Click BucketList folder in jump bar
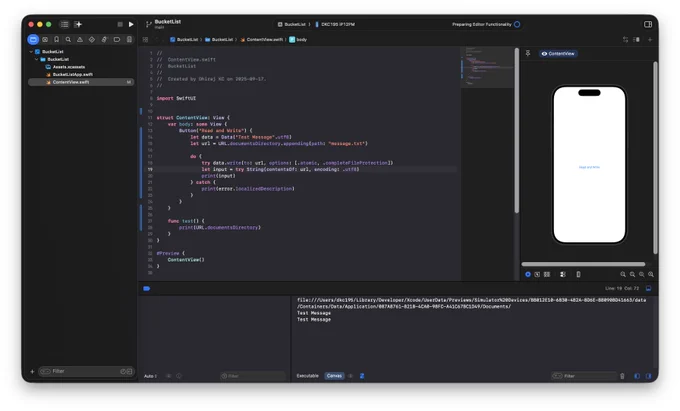Viewport: 680px width, 411px height. click(219, 39)
